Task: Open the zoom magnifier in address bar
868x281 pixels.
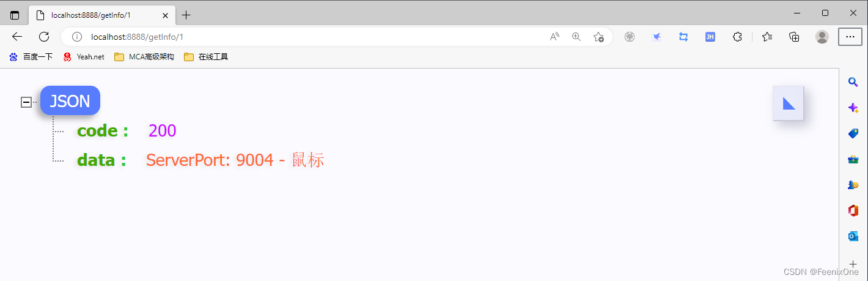Action: 576,37
